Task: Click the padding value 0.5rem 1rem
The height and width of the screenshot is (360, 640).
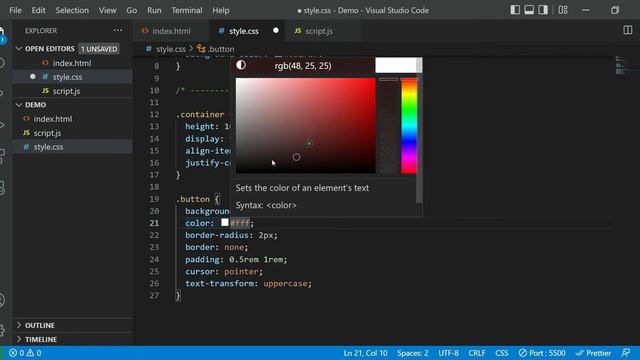Action: pos(256,259)
